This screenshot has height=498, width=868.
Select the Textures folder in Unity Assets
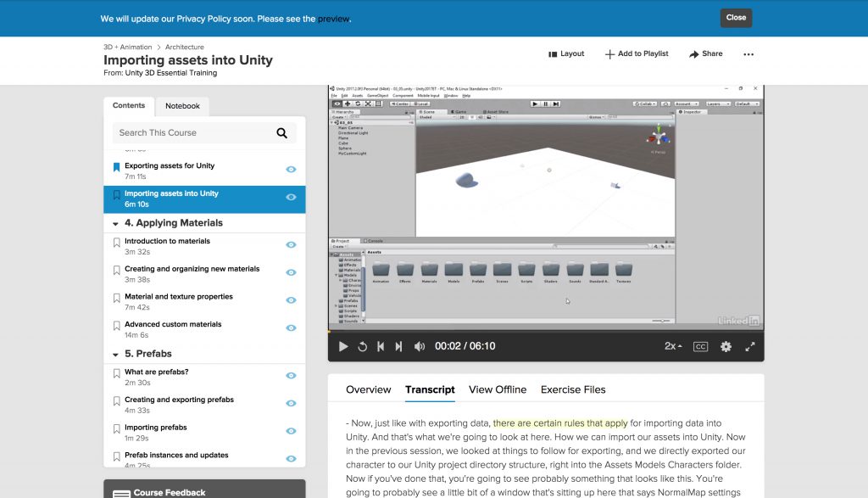click(x=624, y=272)
